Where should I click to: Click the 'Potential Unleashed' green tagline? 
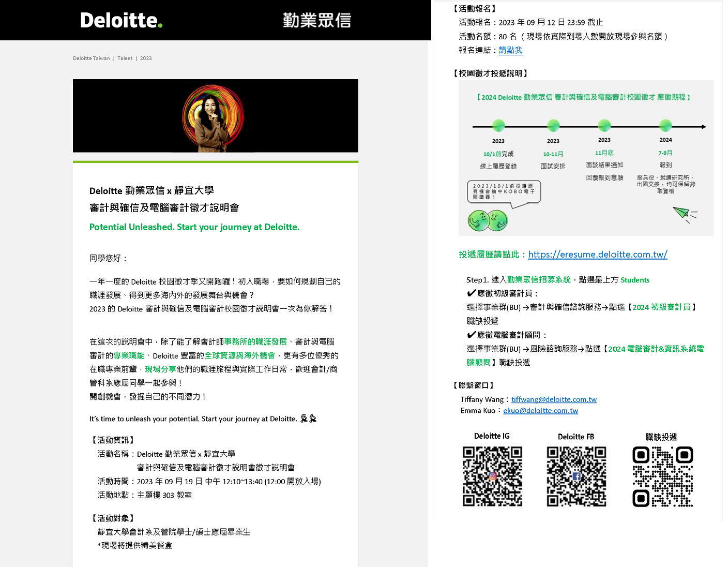194,227
